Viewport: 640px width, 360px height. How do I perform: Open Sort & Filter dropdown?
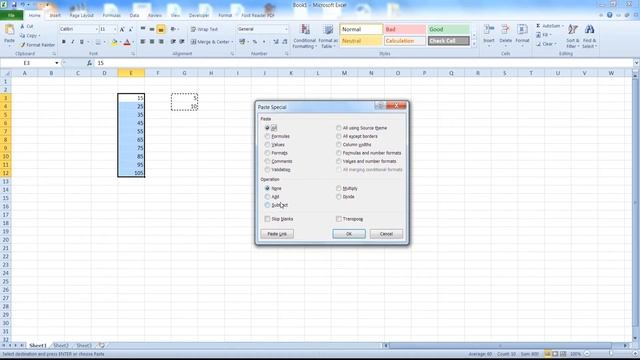573,37
